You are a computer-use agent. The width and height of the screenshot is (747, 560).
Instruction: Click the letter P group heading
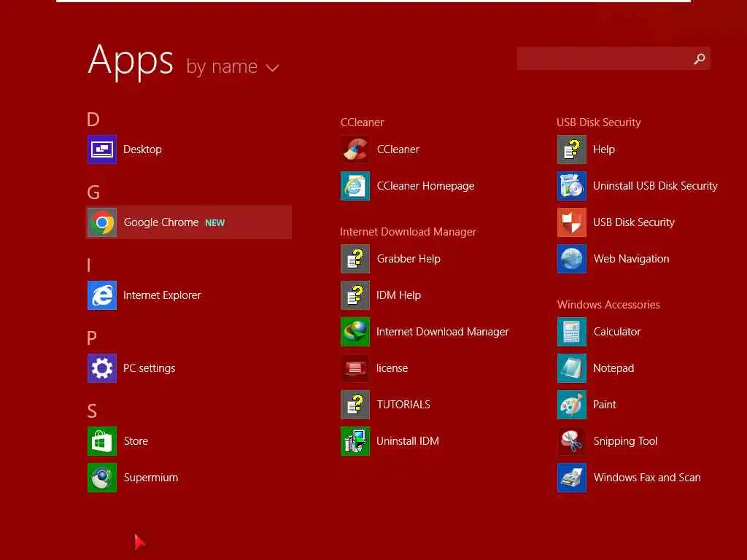point(92,338)
